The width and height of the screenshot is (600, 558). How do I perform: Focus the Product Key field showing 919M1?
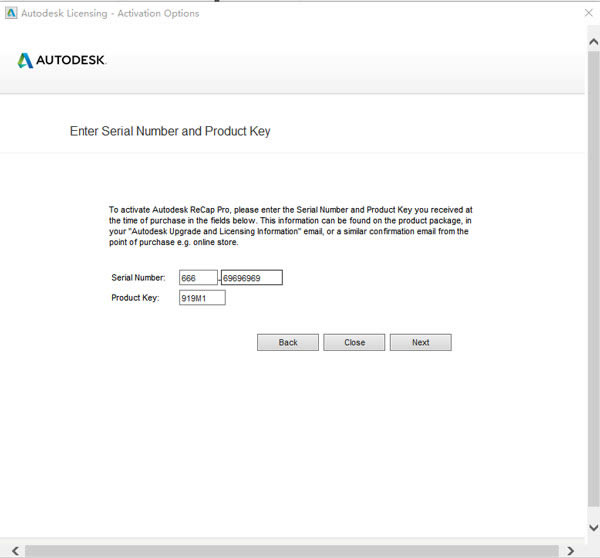202,298
